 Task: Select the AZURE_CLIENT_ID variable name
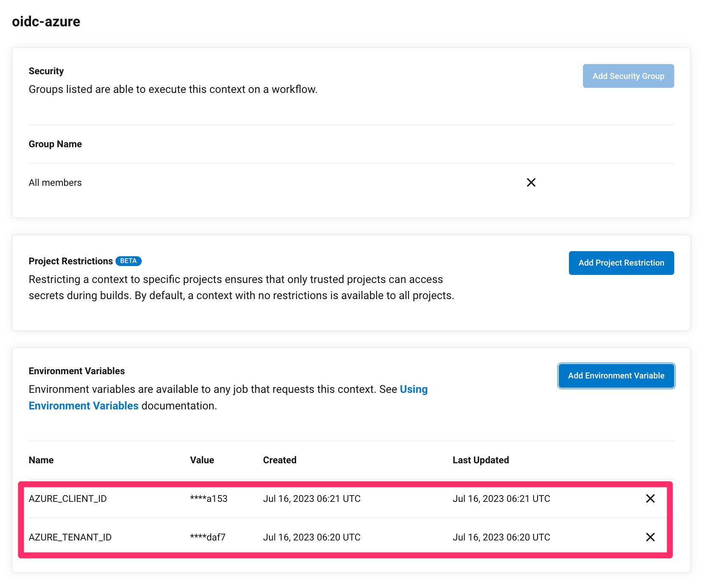point(68,498)
